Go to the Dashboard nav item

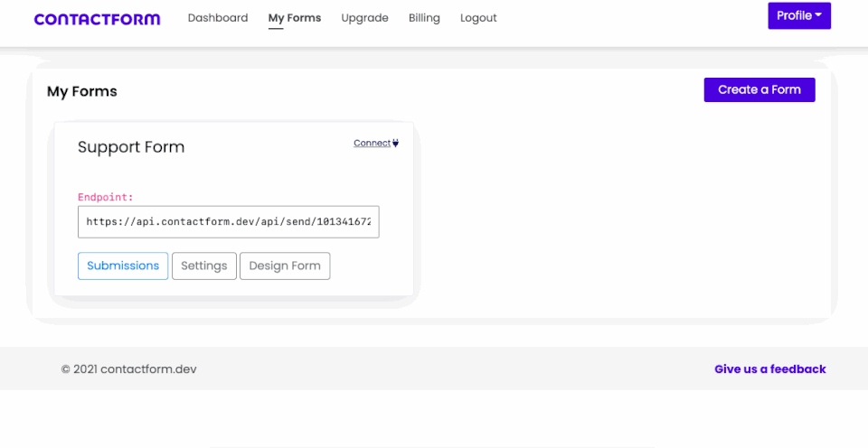[218, 18]
